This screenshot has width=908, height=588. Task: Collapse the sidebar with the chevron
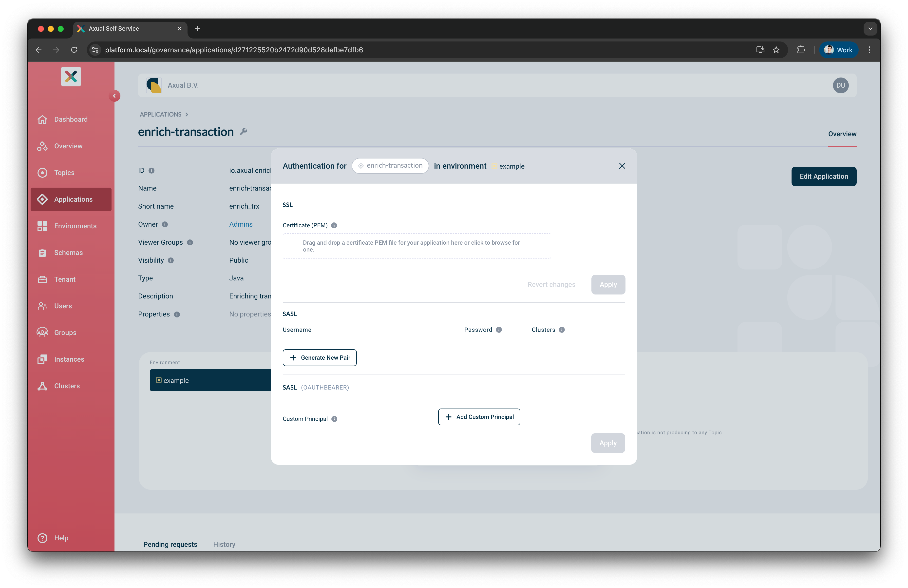pyautogui.click(x=114, y=96)
